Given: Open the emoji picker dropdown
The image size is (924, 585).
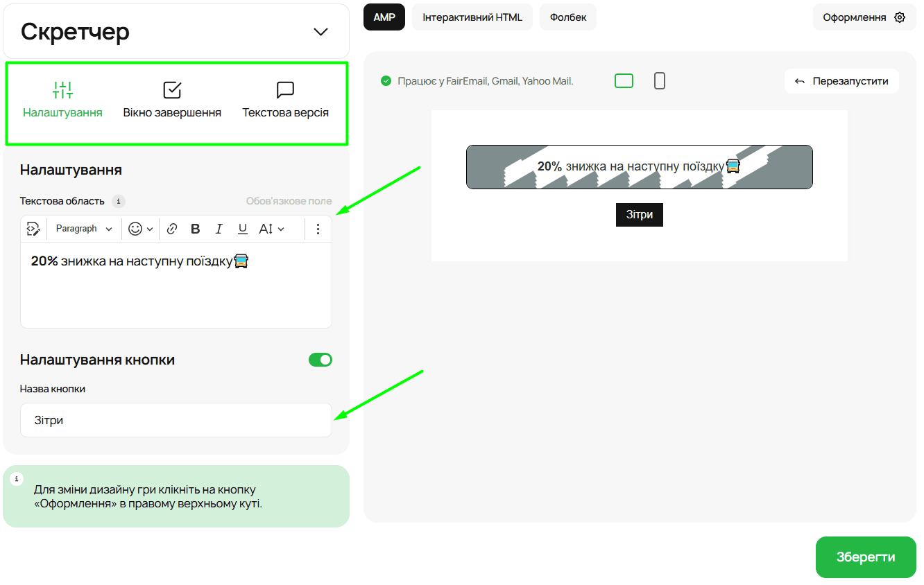Looking at the screenshot, I should pyautogui.click(x=140, y=229).
